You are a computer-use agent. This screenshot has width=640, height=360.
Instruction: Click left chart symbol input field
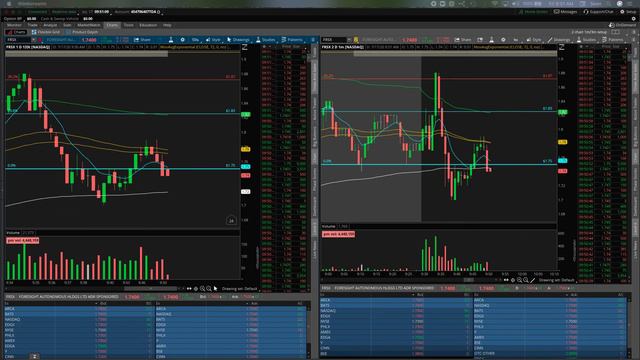point(18,40)
